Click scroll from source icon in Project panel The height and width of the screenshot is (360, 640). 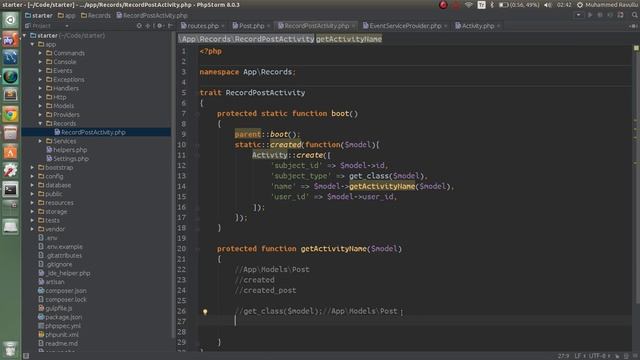(139, 26)
